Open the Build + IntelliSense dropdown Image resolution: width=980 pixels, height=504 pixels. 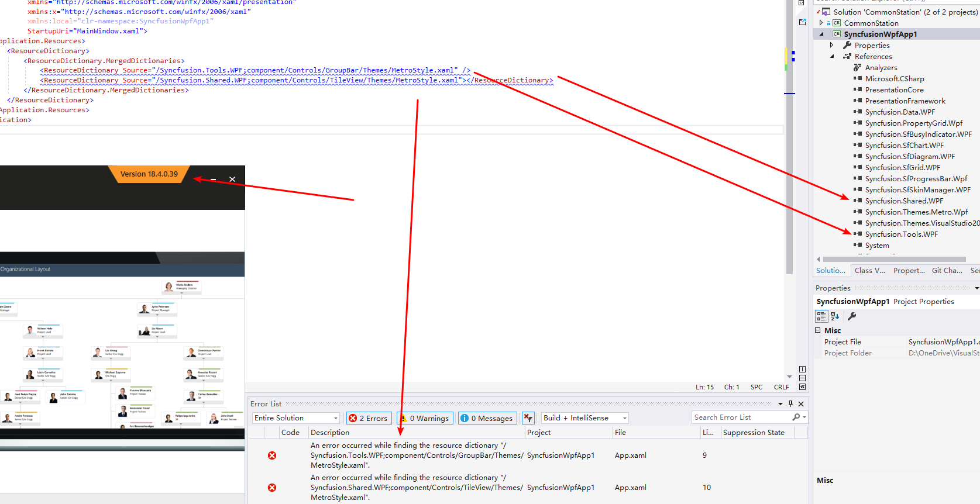(585, 418)
